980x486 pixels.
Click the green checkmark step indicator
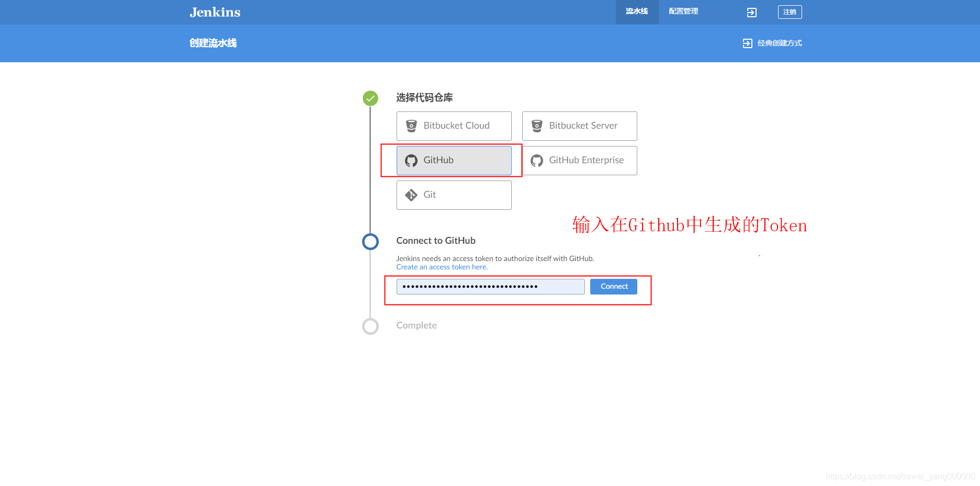pos(370,98)
